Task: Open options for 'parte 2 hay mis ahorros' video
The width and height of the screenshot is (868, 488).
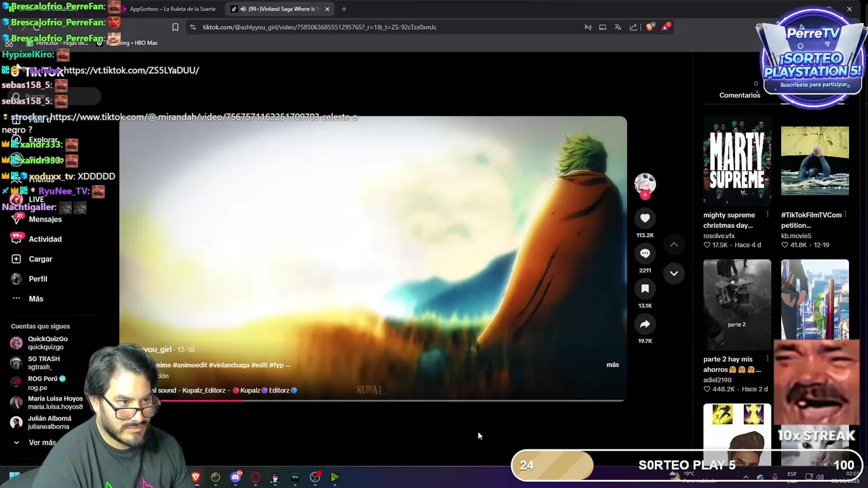Action: coord(767,359)
